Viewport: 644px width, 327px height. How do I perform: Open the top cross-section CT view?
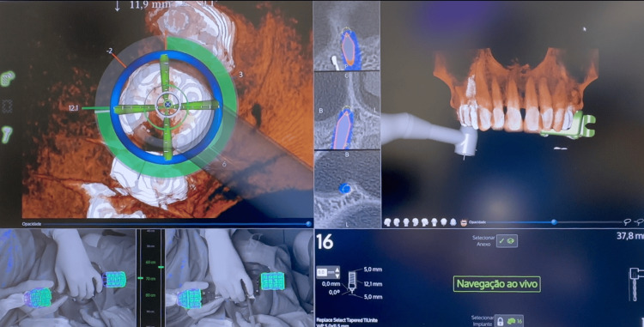(346, 35)
